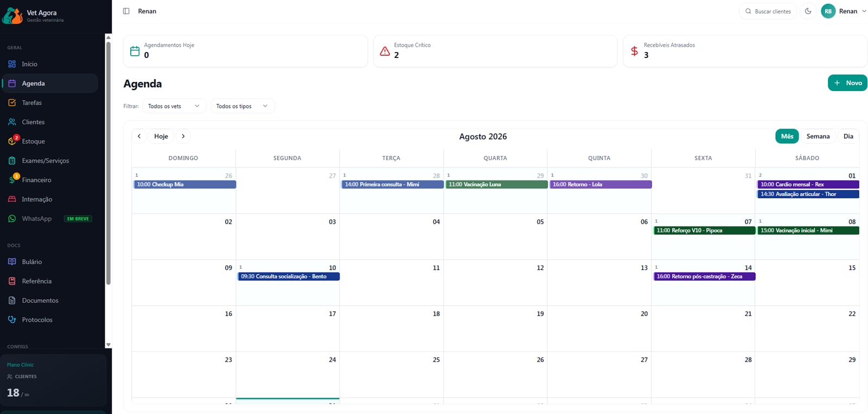Click the Referência icon in sidebar
Screen dimensions: 868x414
tap(12, 281)
